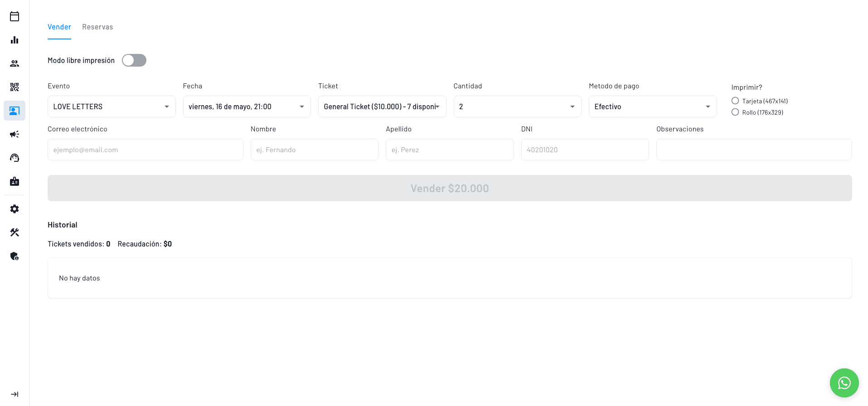The image size is (868, 406).
Task: Open the Ticket dropdown General Ticket
Action: click(382, 106)
